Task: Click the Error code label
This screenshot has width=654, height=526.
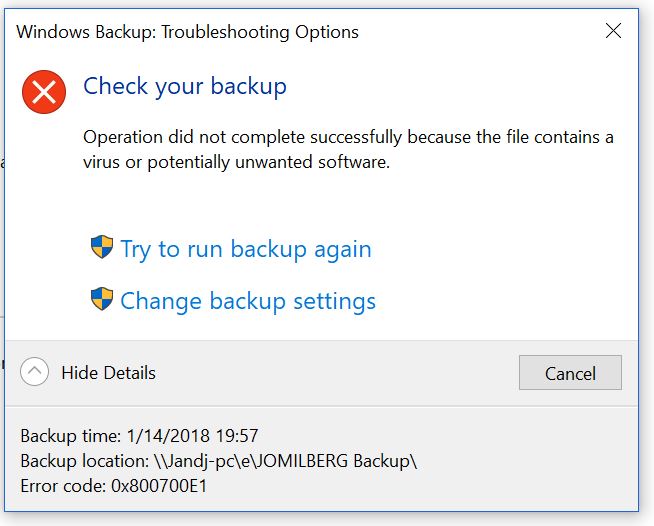Action: click(63, 486)
